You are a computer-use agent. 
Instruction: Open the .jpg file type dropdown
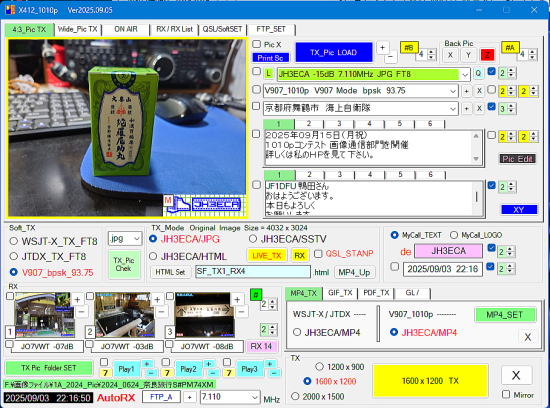point(136,239)
